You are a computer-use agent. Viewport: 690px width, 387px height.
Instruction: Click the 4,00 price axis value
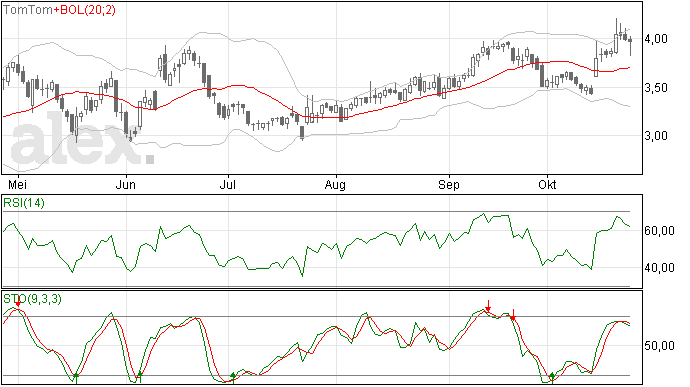coord(656,39)
